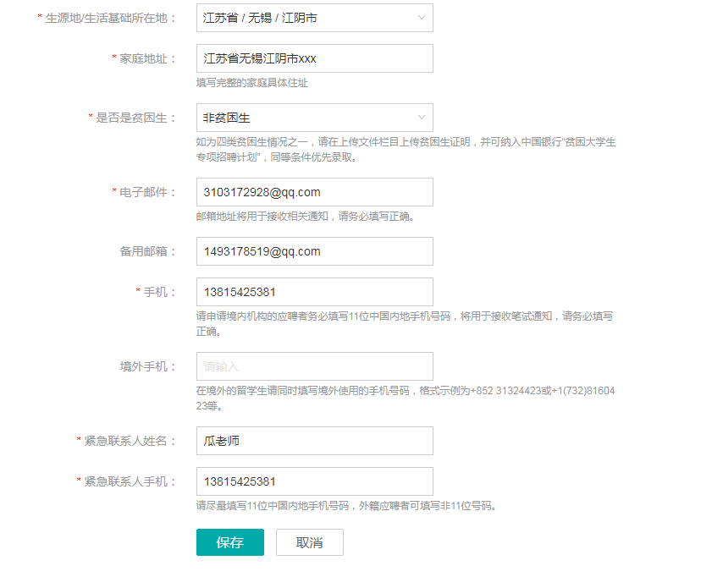Click the chevron arrow beside 非贫困生
This screenshot has height=588, width=712.
[422, 118]
